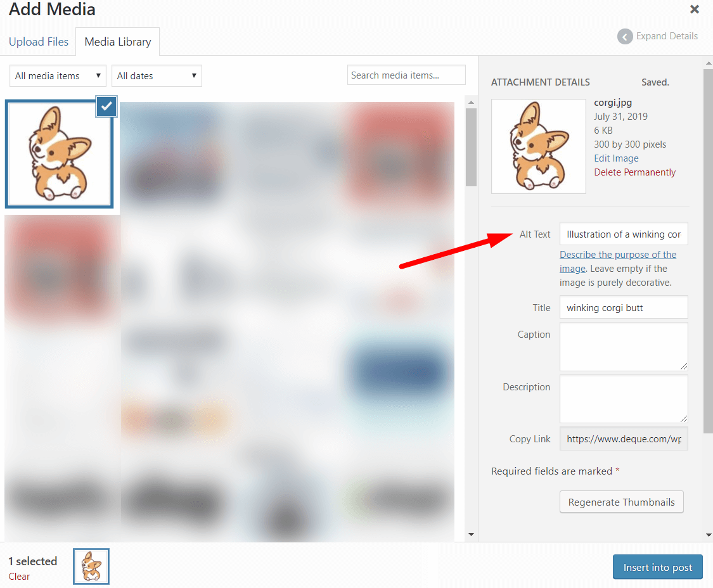This screenshot has height=588, width=713.
Task: Click the Expand Details arrow icon
Action: (625, 36)
